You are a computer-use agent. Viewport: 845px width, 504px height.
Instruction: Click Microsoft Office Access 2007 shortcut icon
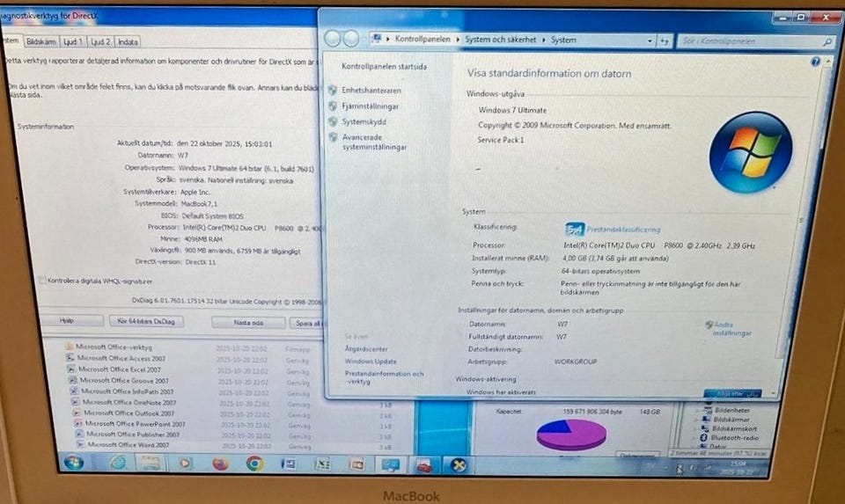pyautogui.click(x=70, y=357)
